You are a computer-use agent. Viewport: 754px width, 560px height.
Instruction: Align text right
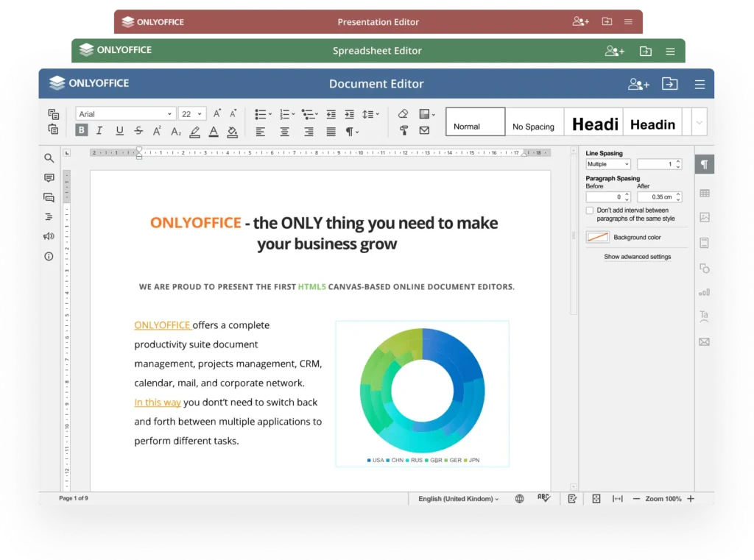pyautogui.click(x=309, y=132)
